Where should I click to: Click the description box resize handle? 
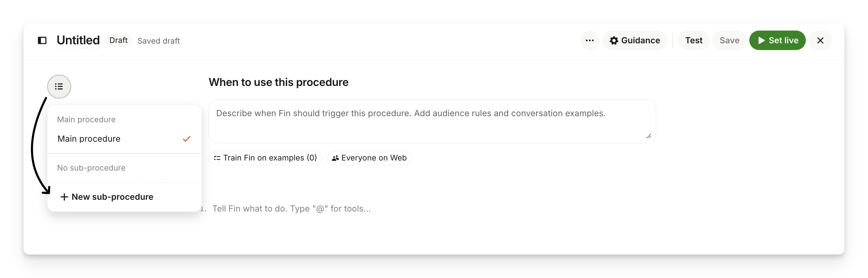pyautogui.click(x=648, y=136)
